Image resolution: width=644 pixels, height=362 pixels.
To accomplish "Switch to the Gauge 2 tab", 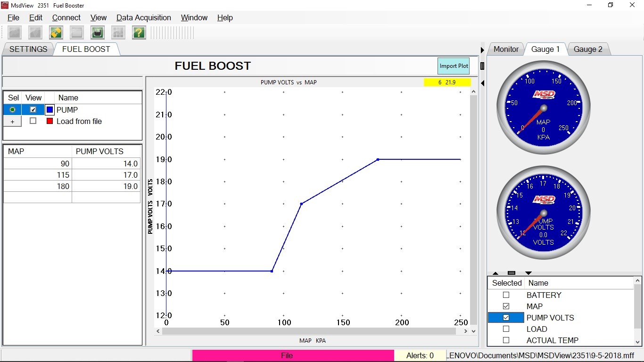I will point(587,49).
